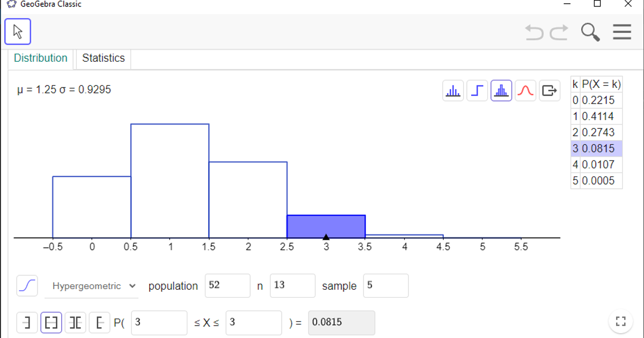Viewport: 644px width, 338px height.
Task: Select two-tailed probability interval button
Action: 76,322
